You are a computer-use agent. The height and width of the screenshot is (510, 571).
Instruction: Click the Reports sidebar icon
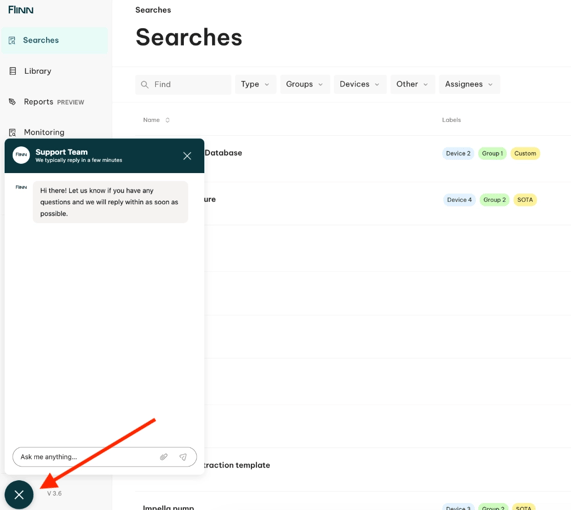coord(12,102)
